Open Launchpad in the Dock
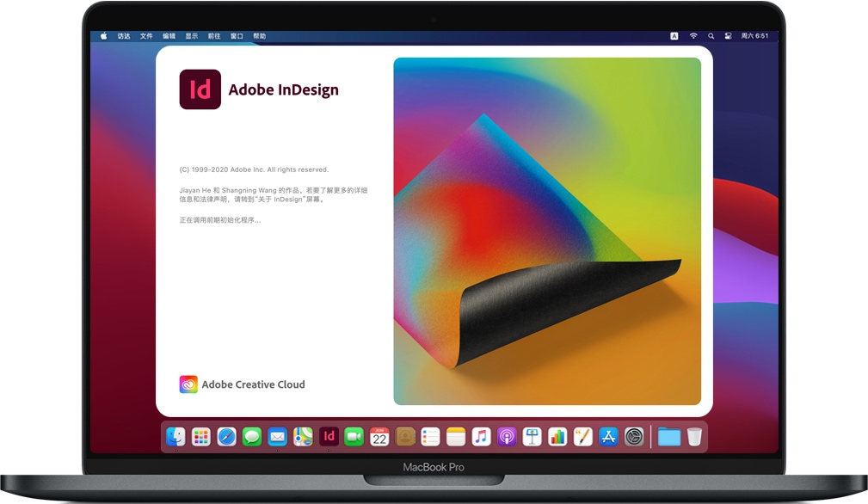The height and width of the screenshot is (504, 868). tap(201, 437)
